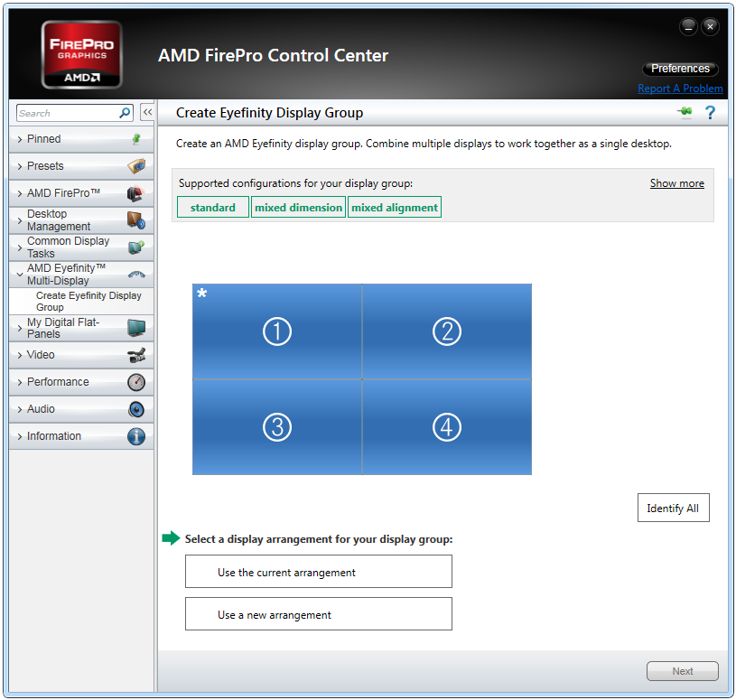
Task: Click the My Digital Flat-Panels monitor icon
Action: coord(136,328)
